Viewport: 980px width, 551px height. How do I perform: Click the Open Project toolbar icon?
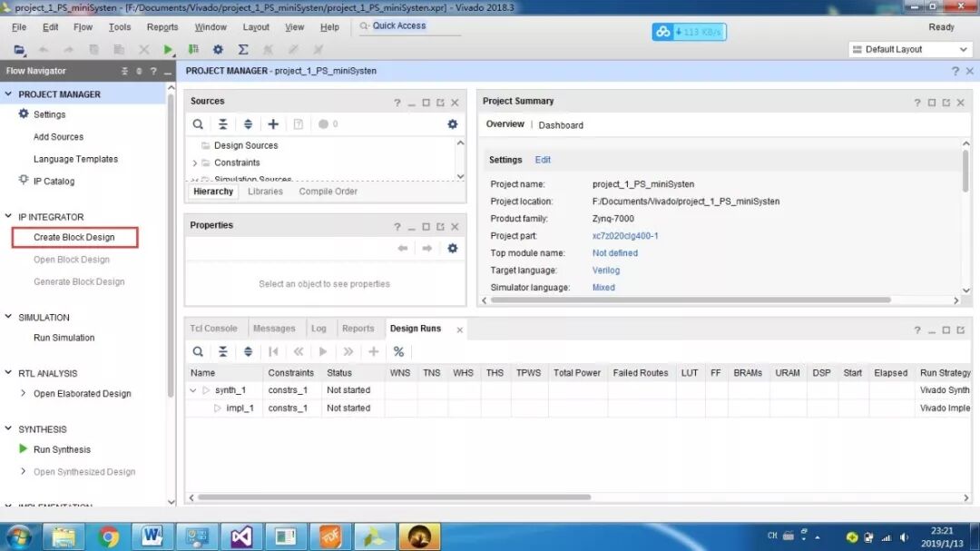pos(19,49)
